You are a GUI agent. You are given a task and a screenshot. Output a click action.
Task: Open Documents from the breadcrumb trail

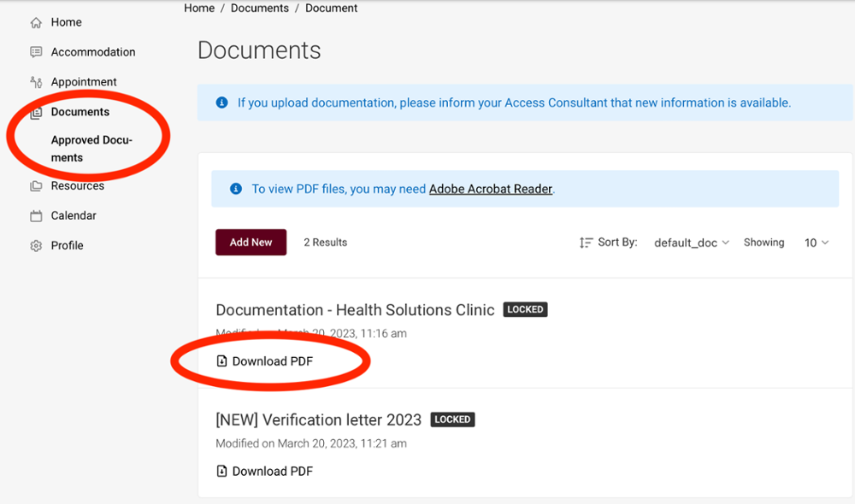pyautogui.click(x=259, y=8)
